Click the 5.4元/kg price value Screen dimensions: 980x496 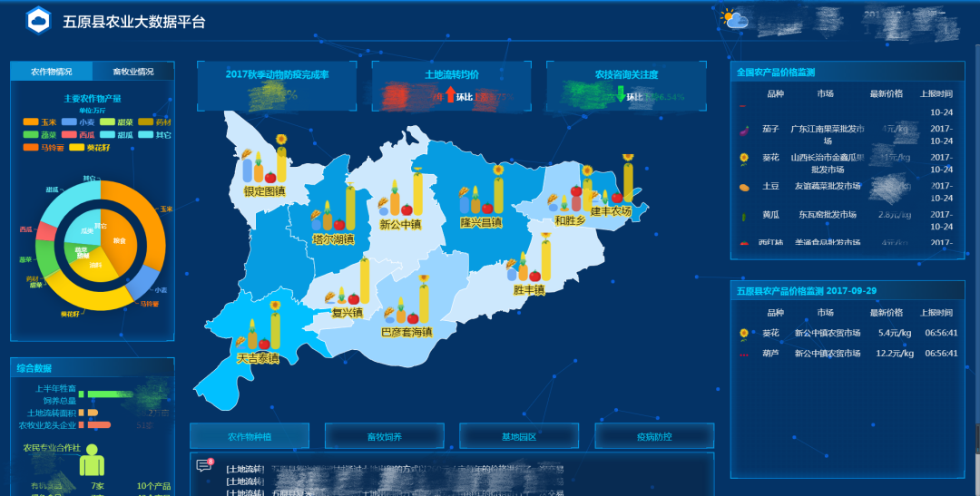point(895,333)
